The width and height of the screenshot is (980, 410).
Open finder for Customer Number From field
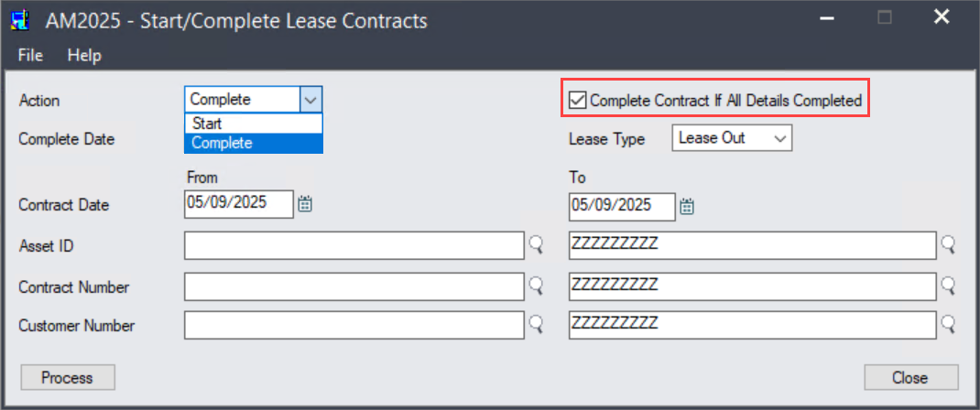[x=536, y=324]
